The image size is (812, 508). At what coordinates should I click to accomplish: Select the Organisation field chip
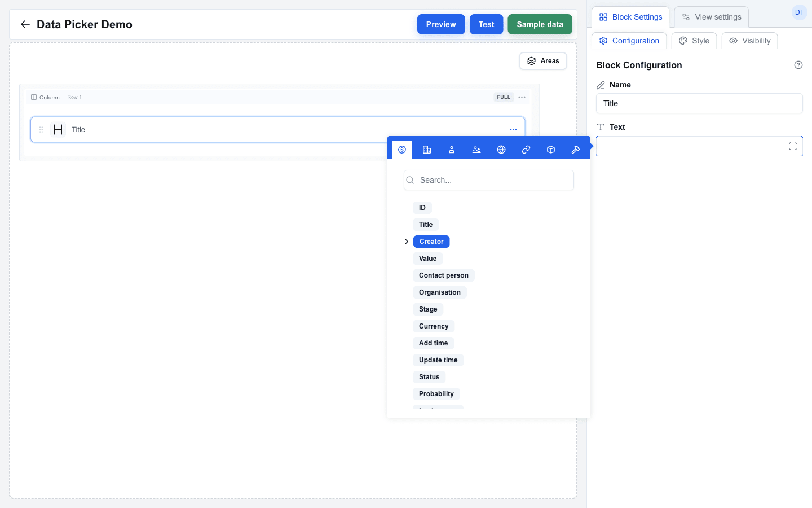point(440,292)
